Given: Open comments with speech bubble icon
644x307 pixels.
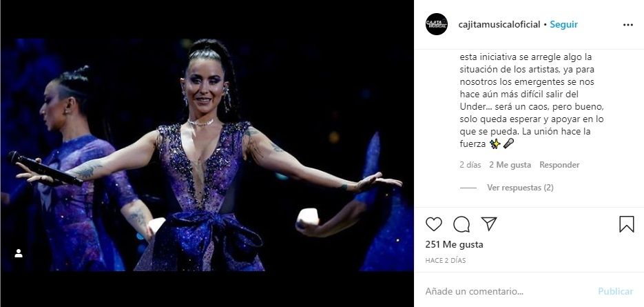Looking at the screenshot, I should (x=461, y=224).
